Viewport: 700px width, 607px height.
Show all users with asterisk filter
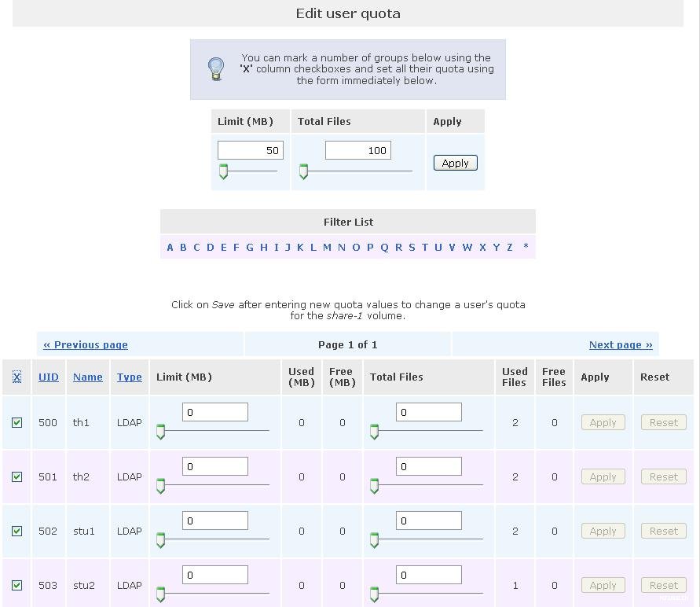[526, 246]
